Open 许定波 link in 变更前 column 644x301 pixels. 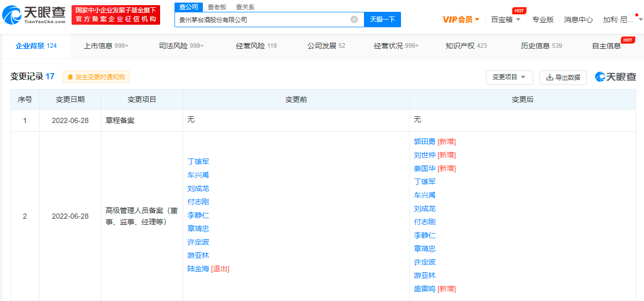point(198,242)
